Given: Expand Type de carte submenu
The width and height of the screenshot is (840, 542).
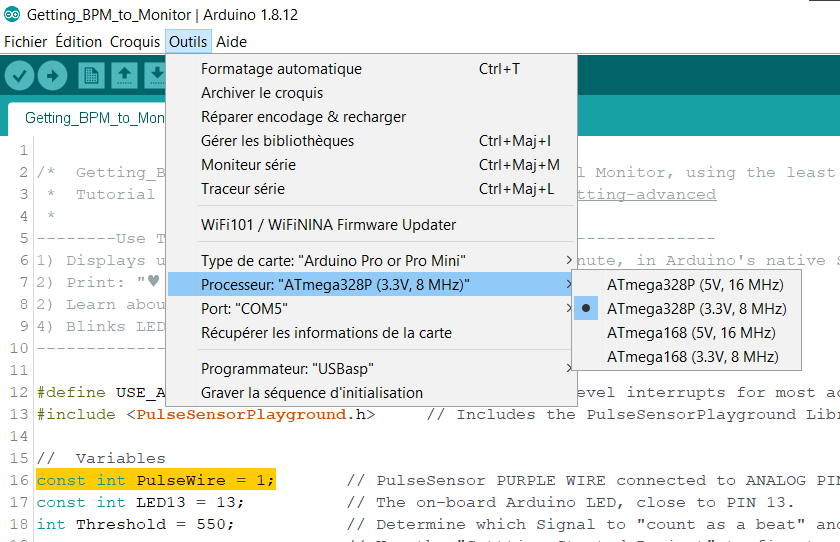Looking at the screenshot, I should 372,261.
